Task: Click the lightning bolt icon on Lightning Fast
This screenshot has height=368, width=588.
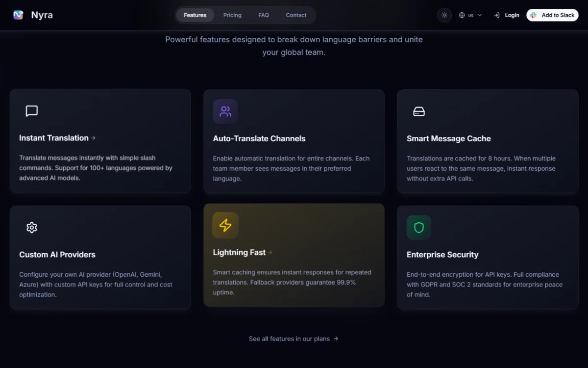Action: point(225,225)
